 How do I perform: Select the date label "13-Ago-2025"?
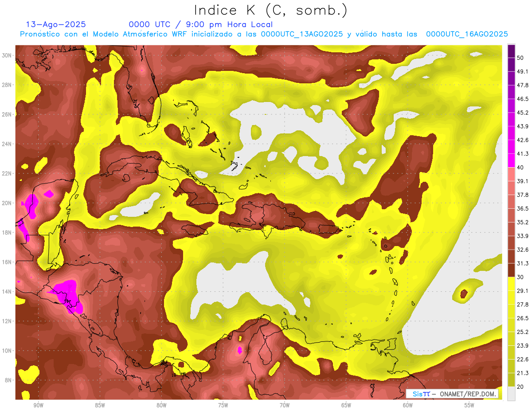tap(56, 24)
